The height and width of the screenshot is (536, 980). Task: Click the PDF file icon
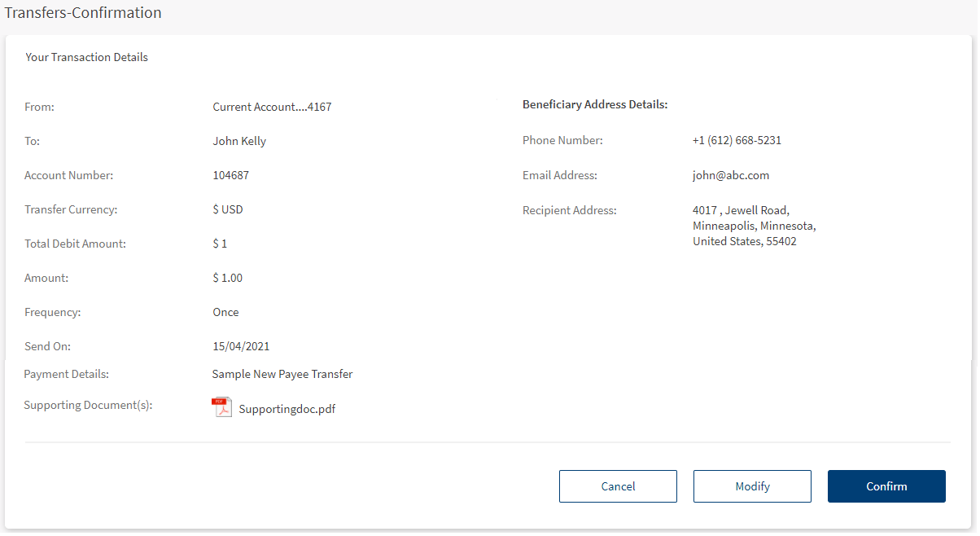pos(221,407)
